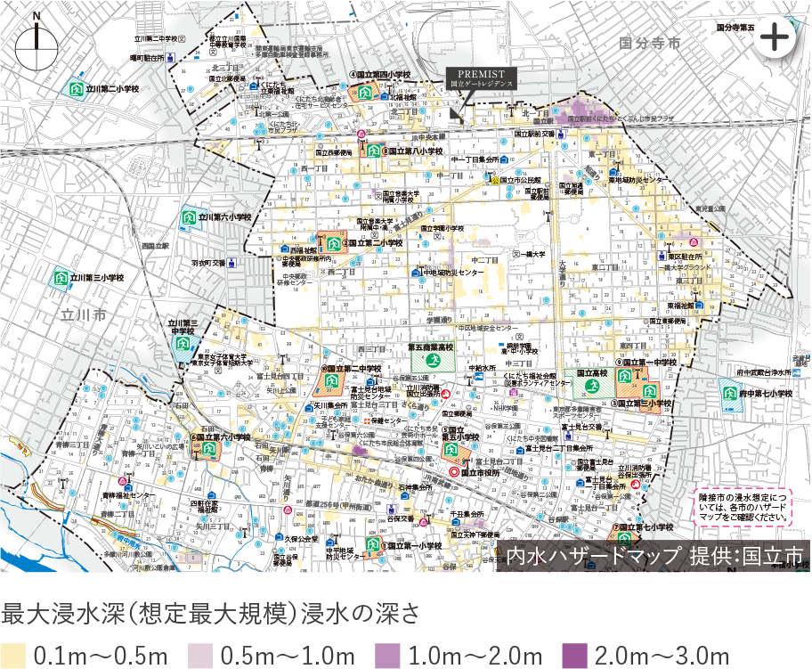Click the 第五商業高校 green runner icon
812x669 pixels.
[x=433, y=361]
